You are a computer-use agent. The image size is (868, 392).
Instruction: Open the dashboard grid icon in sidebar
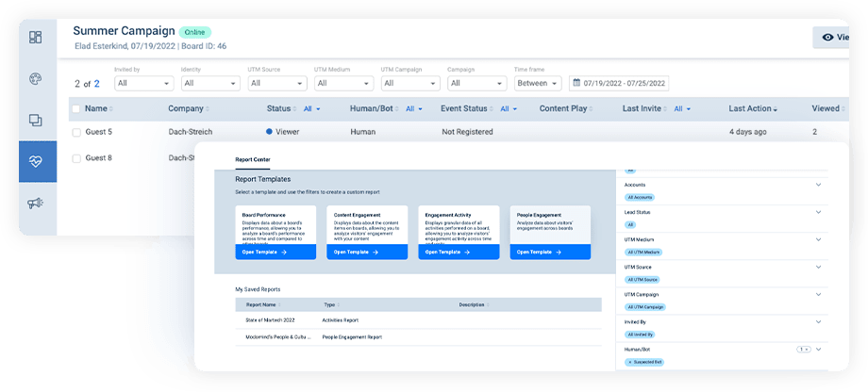pyautogui.click(x=36, y=38)
